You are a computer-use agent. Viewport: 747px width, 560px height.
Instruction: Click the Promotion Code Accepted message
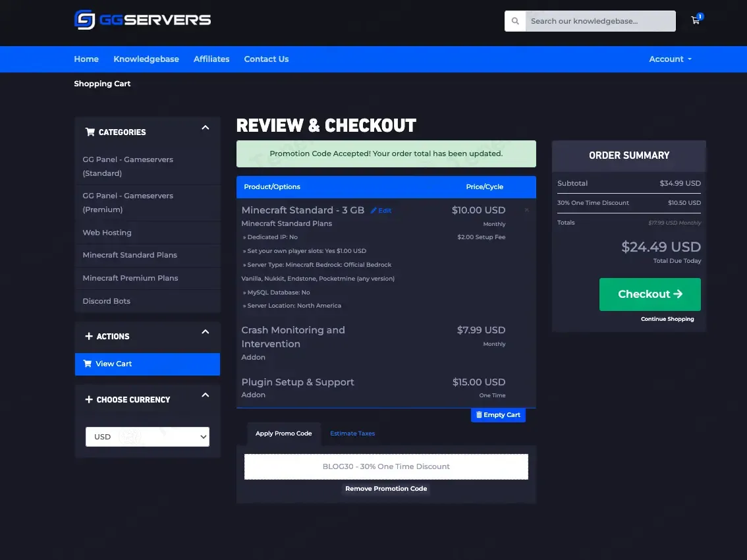click(x=386, y=154)
